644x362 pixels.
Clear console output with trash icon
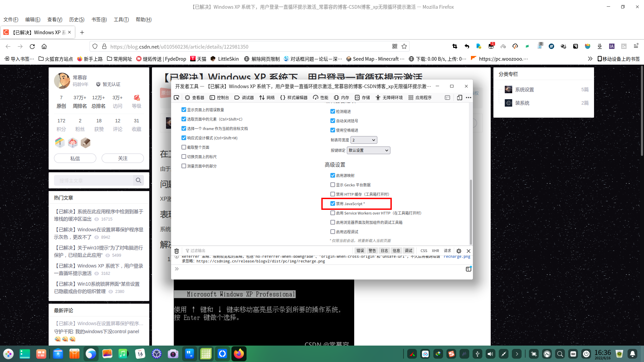point(177,251)
